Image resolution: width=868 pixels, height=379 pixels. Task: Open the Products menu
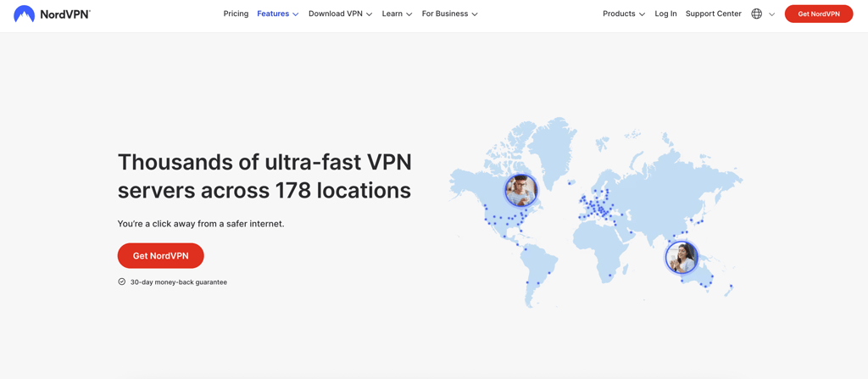[x=624, y=14]
